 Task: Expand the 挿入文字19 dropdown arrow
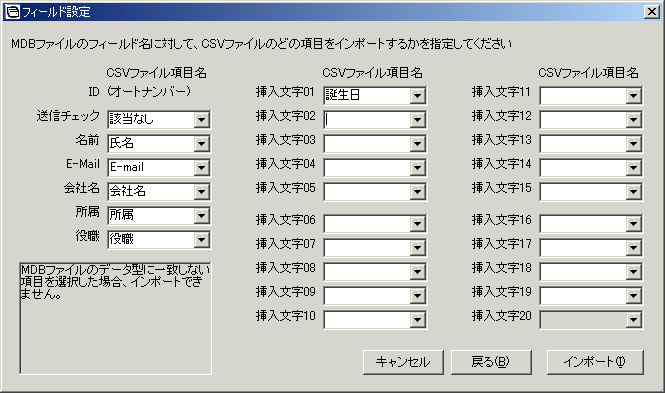(633, 295)
